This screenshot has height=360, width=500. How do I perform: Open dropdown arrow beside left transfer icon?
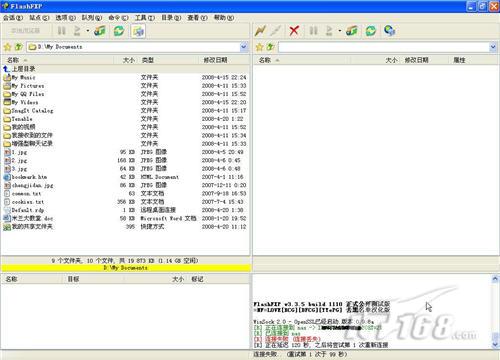click(x=88, y=31)
